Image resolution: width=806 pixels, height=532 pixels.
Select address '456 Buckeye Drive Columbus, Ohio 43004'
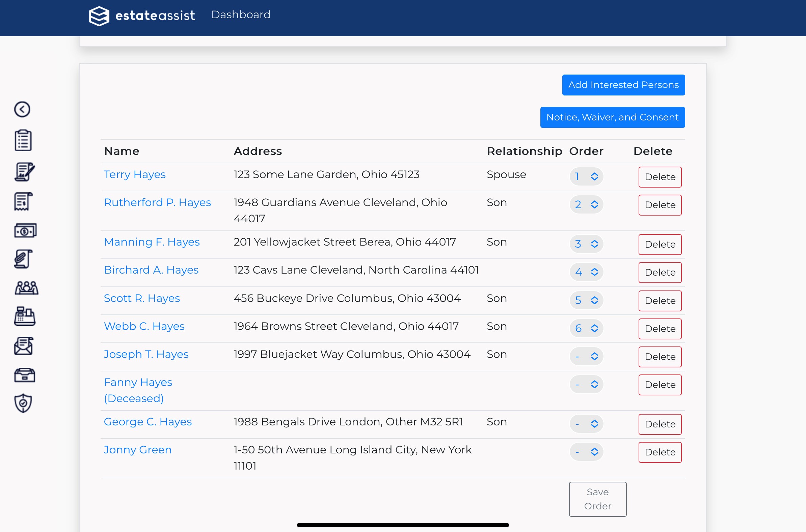coord(347,298)
